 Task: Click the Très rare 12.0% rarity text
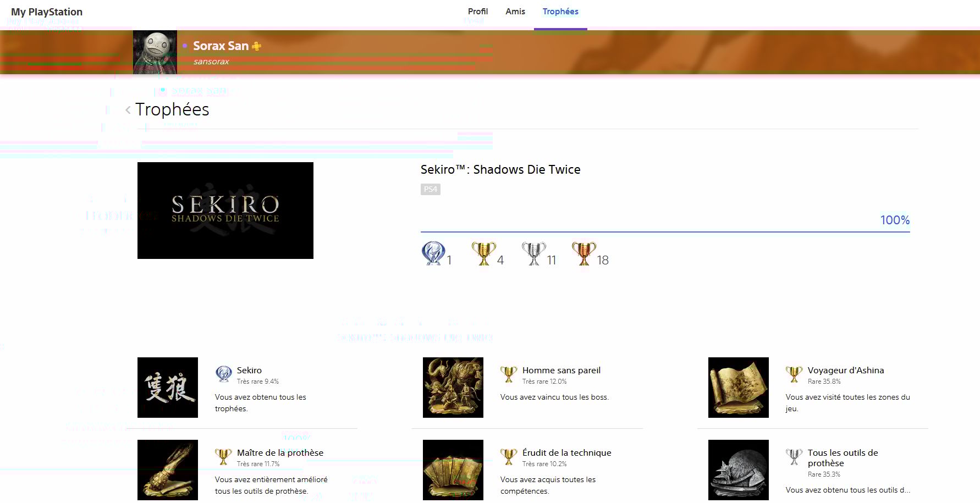tap(544, 382)
